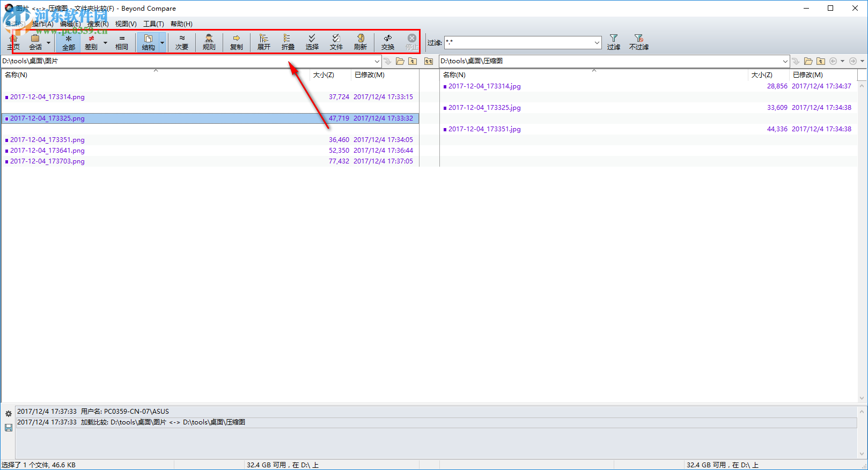
Task: Sort right pane by 已修改(M) column
Action: click(x=823, y=75)
